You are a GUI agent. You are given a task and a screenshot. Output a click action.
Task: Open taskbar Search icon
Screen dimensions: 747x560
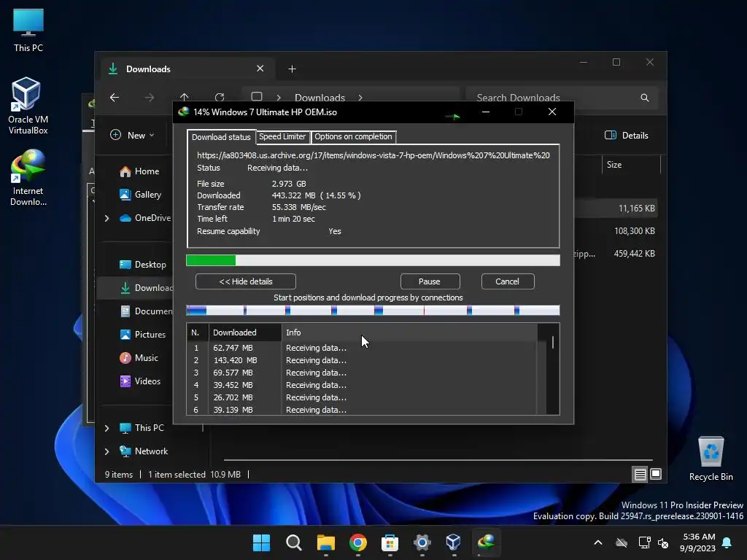click(293, 542)
